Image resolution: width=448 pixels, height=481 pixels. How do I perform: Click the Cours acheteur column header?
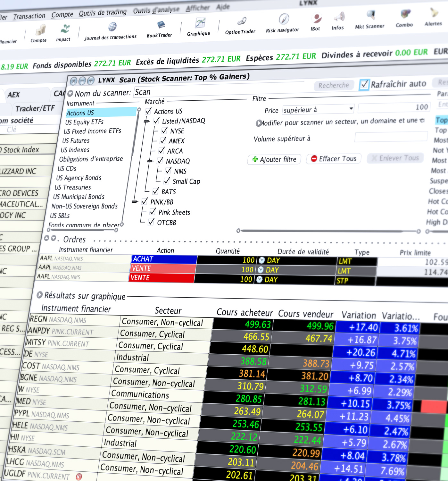click(x=245, y=313)
